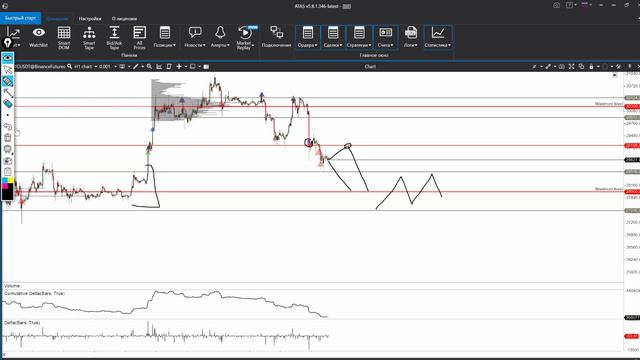The height and width of the screenshot is (360, 640).
Task: Click the magnifier next to instrument name
Action: pos(69,66)
